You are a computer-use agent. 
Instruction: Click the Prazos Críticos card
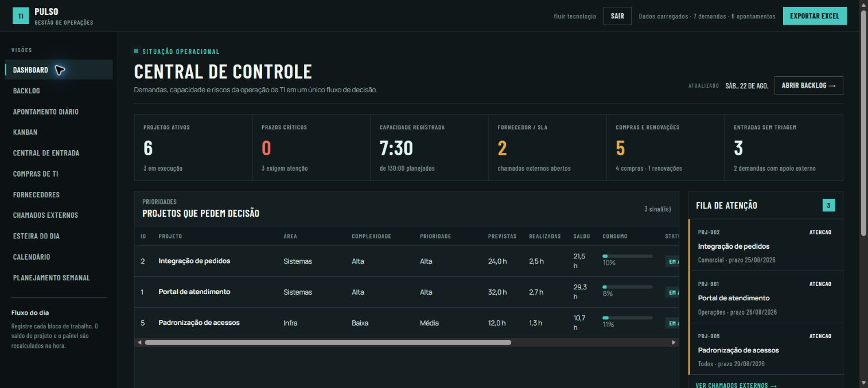(312, 148)
